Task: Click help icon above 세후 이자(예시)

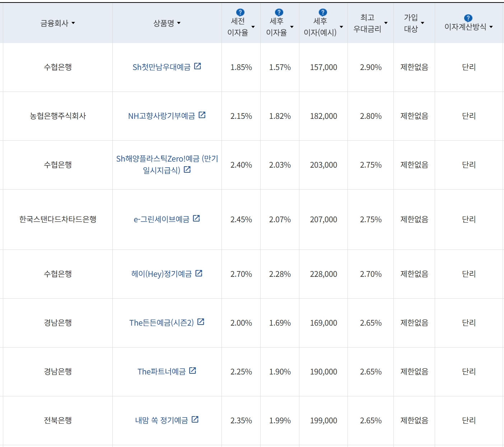Action: 323,13
